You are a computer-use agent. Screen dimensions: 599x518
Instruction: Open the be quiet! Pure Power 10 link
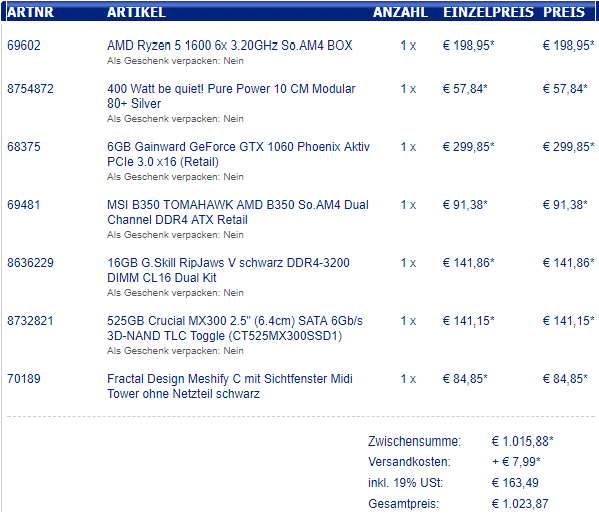[231, 96]
